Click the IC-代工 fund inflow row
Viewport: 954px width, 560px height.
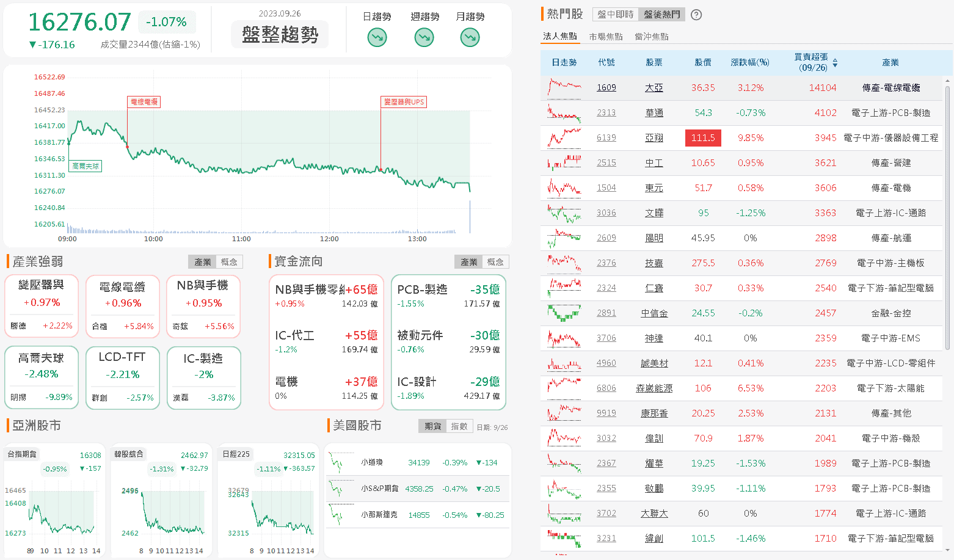[326, 342]
